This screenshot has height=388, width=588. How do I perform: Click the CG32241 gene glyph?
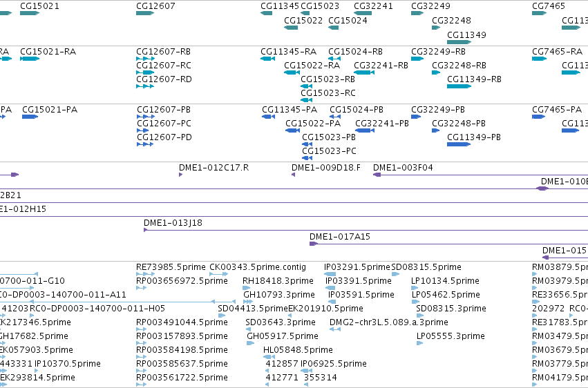363,13
